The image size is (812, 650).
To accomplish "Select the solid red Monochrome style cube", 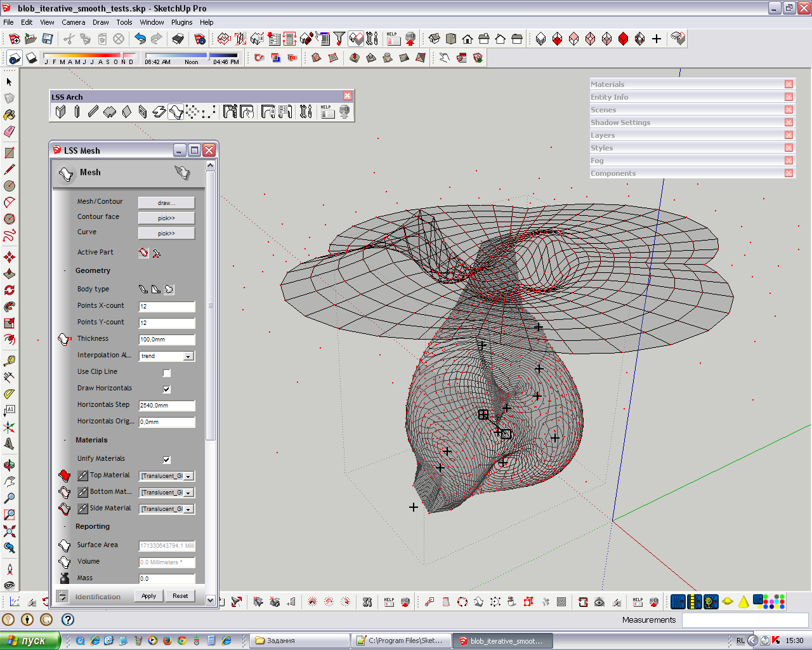I will (624, 39).
